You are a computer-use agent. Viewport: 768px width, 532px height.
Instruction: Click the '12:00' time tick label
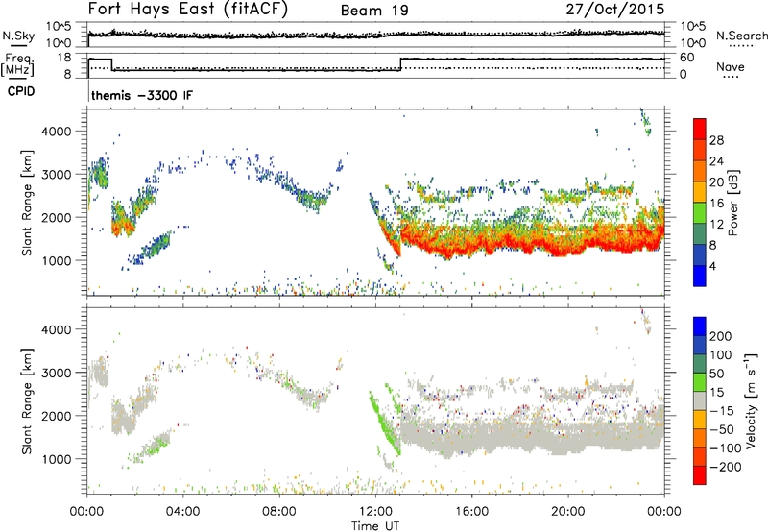(375, 512)
